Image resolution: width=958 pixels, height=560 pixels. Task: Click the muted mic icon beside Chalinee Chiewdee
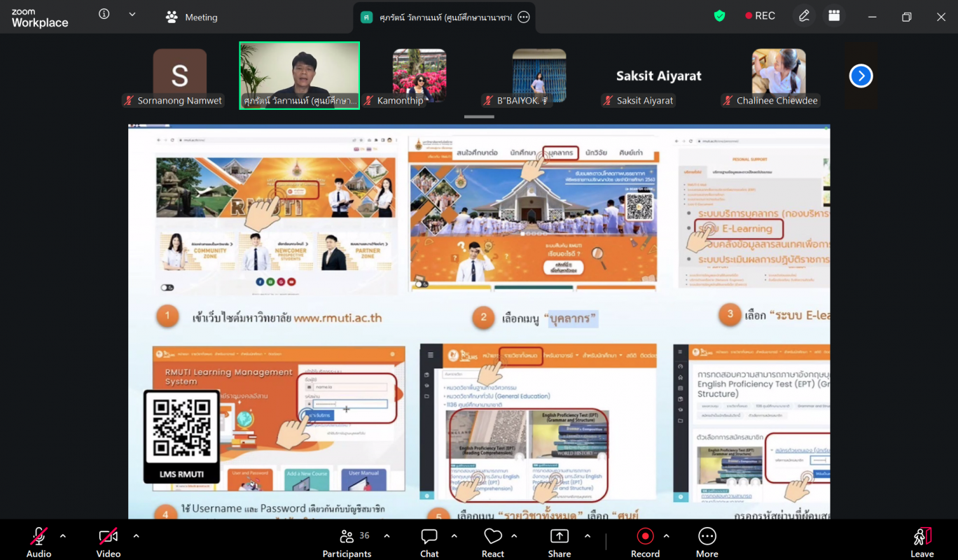[728, 101]
